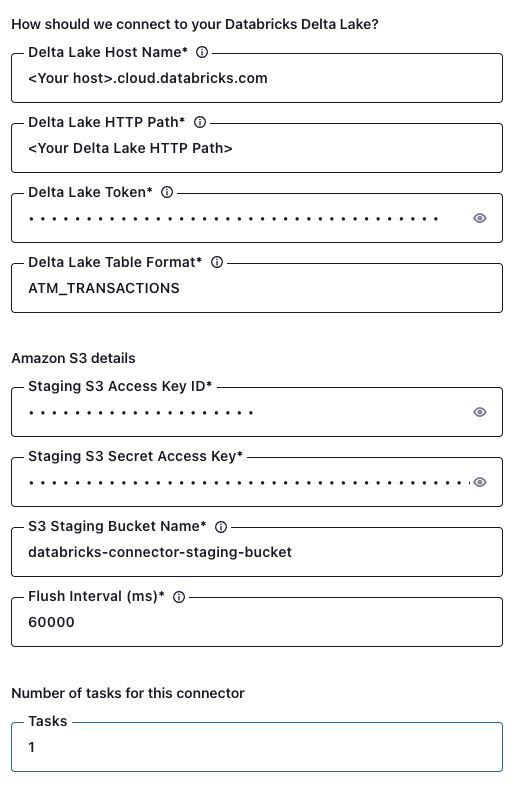Click inside the Delta Lake Token password field
The width and height of the screenshot is (521, 791).
pos(242,218)
